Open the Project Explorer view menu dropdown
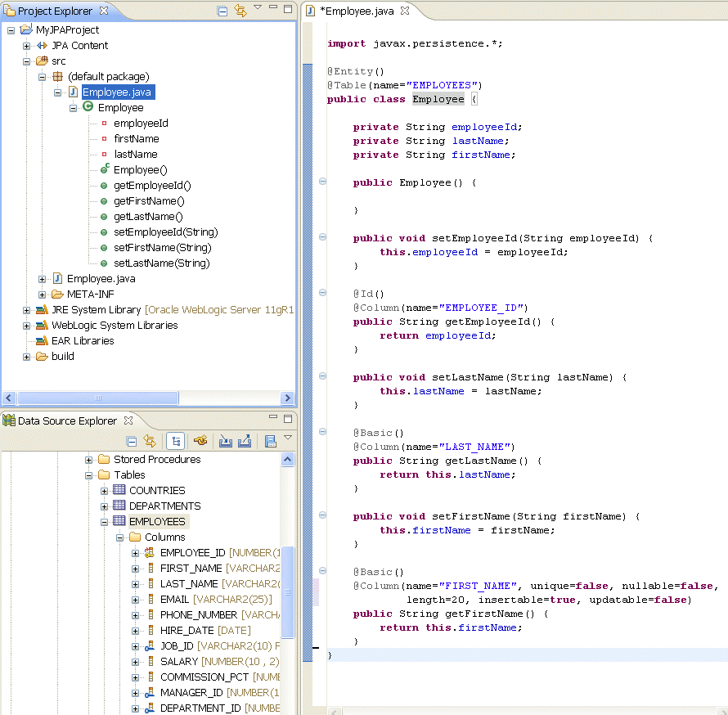Screen dimensions: 728x715 [256, 7]
